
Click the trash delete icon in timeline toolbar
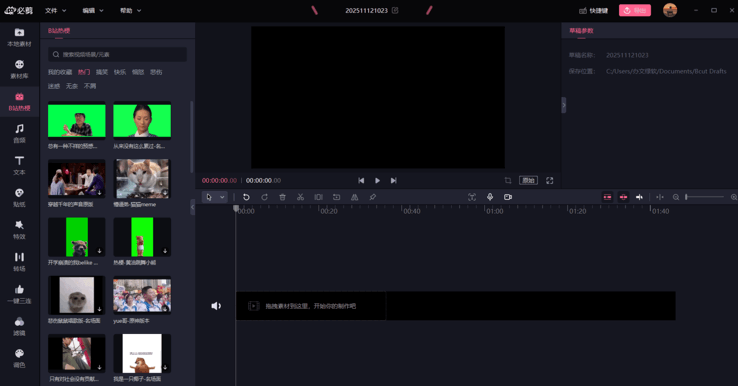pos(282,197)
